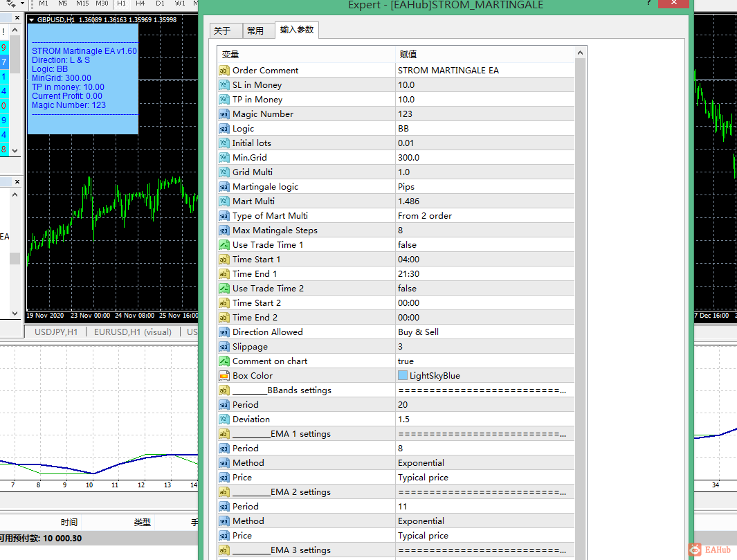
Task: Edit the Time End 1 value 21:30
Action: click(x=484, y=274)
